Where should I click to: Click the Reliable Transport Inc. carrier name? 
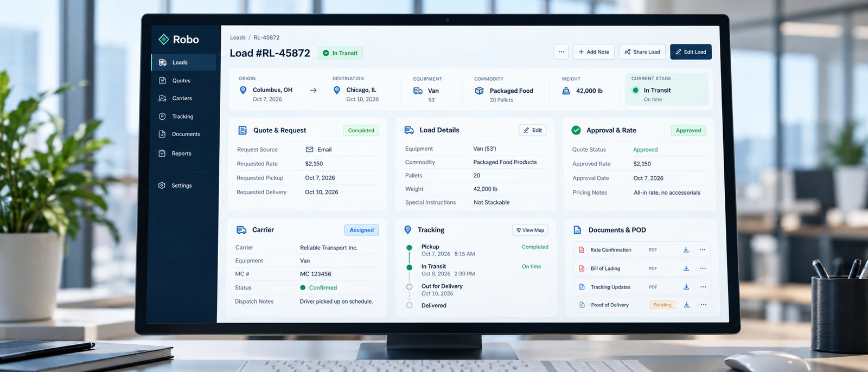click(329, 248)
